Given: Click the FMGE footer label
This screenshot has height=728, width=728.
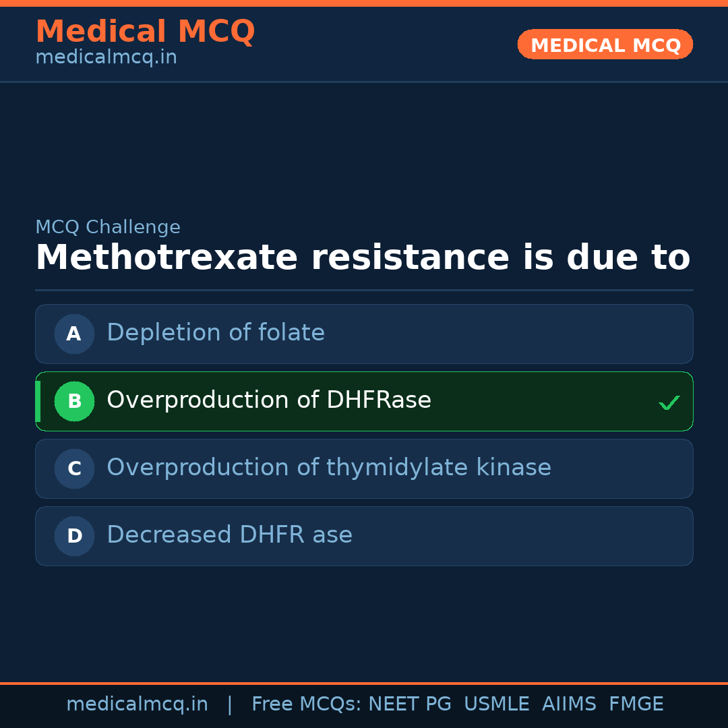Looking at the screenshot, I should click(x=636, y=704).
